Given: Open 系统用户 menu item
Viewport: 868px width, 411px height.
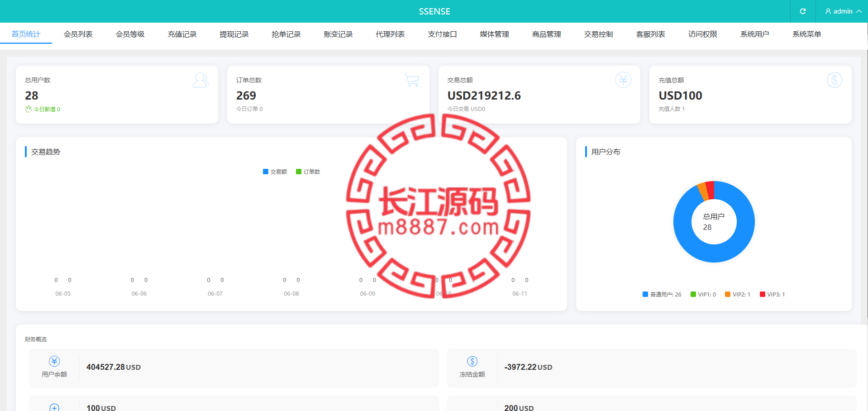Looking at the screenshot, I should pos(754,34).
